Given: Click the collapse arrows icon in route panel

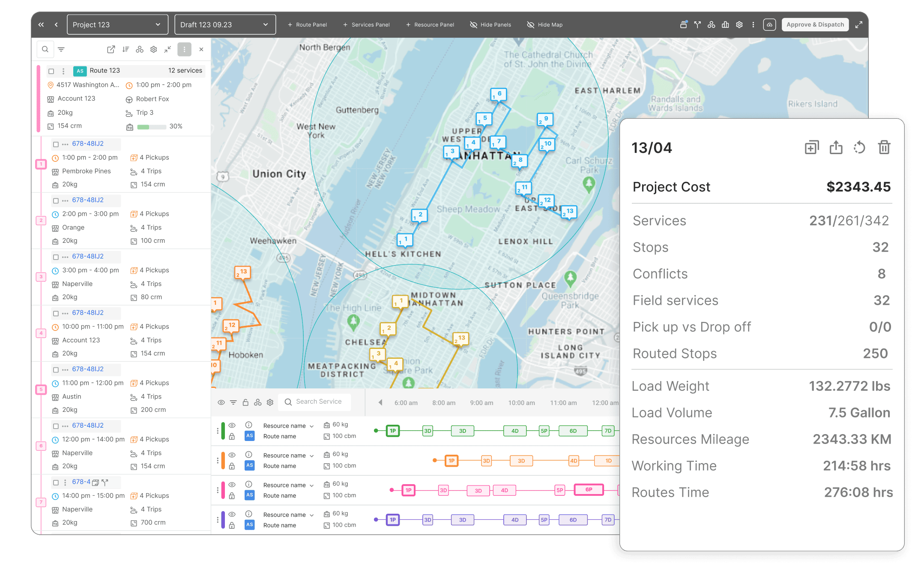Looking at the screenshot, I should (x=167, y=49).
